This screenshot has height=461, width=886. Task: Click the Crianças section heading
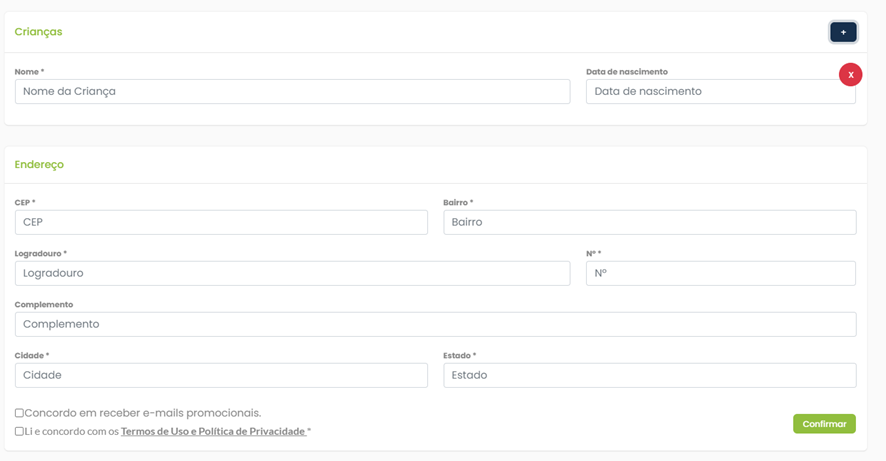38,32
